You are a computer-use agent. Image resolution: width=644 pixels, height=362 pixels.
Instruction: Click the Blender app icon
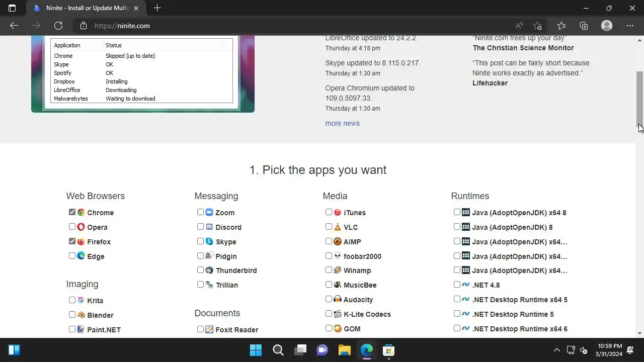point(81,315)
